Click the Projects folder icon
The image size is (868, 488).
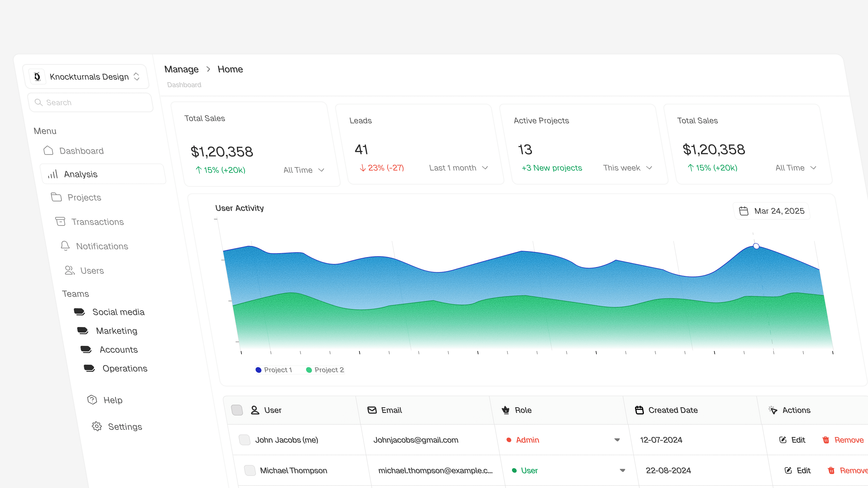click(x=56, y=197)
